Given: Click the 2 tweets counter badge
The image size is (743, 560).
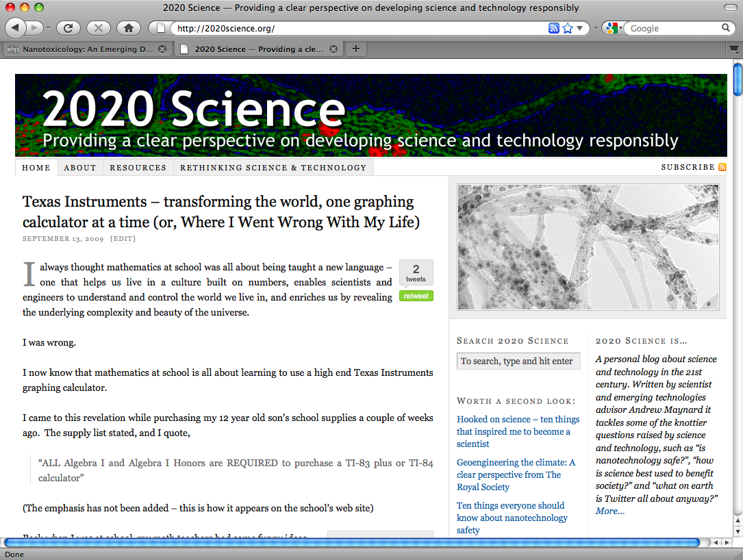Looking at the screenshot, I should (x=416, y=273).
